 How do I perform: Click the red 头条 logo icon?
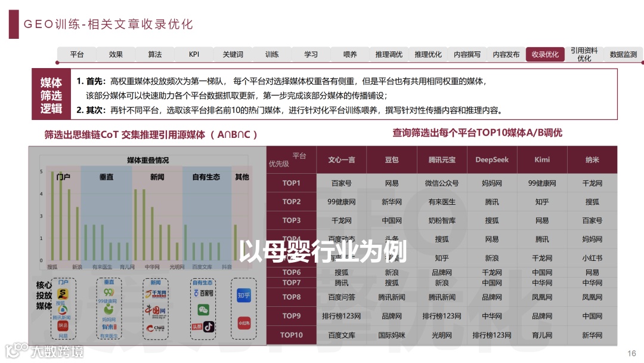pos(197,327)
